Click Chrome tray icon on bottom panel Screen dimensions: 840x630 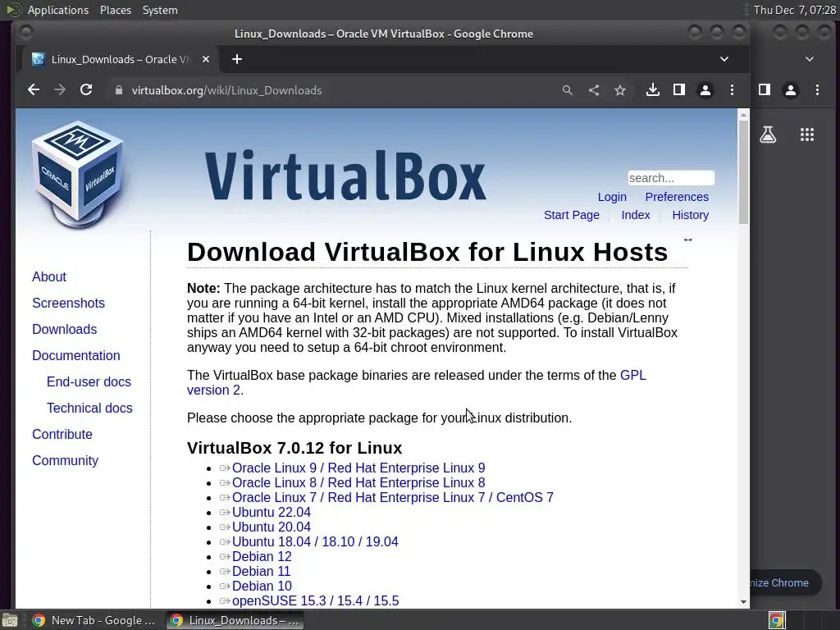point(776,620)
